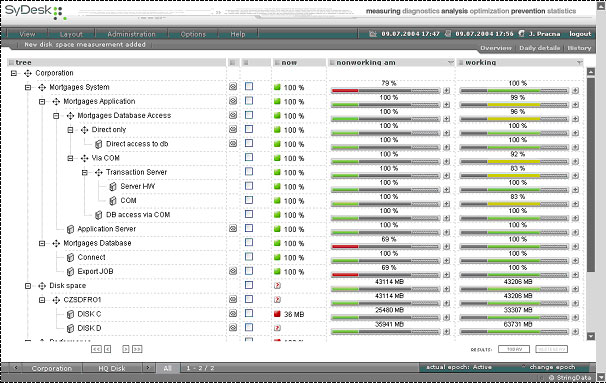Click the logout link
606x383 pixels.
pyautogui.click(x=580, y=34)
